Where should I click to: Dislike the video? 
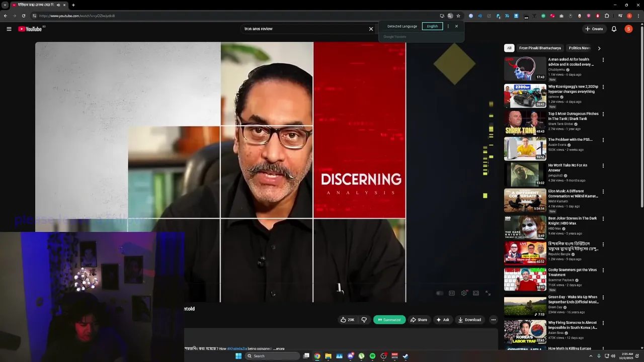pyautogui.click(x=364, y=320)
